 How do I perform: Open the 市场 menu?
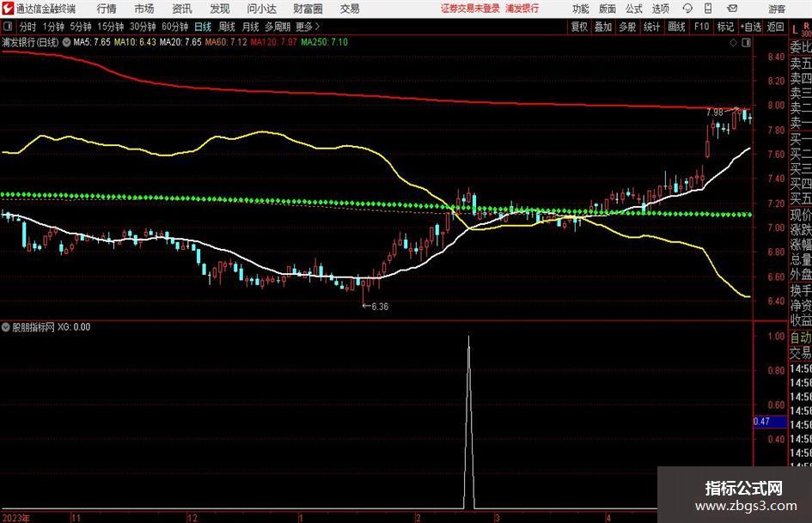pyautogui.click(x=144, y=9)
